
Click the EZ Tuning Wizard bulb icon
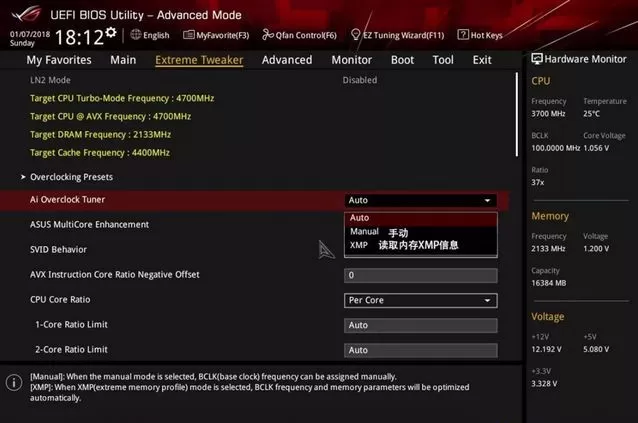click(356, 35)
